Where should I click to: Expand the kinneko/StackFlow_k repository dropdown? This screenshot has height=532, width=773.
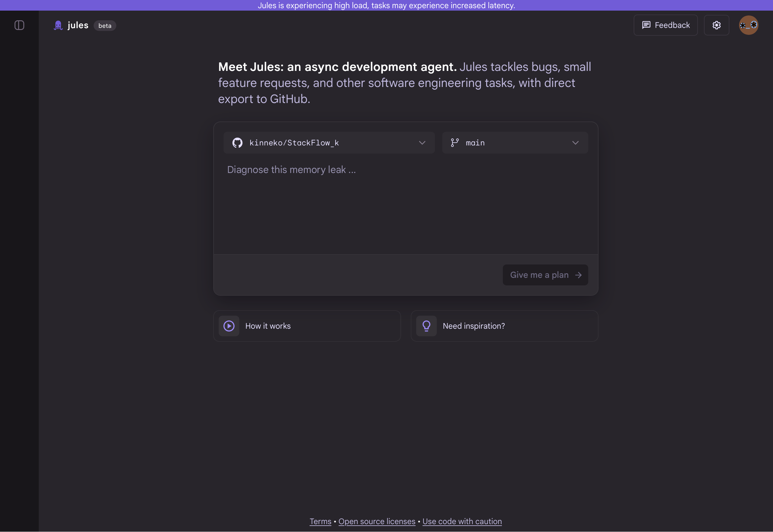[329, 143]
